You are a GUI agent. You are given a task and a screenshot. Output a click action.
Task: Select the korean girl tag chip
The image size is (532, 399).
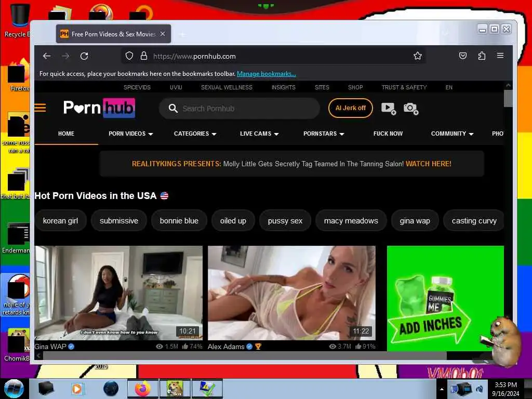coord(60,221)
